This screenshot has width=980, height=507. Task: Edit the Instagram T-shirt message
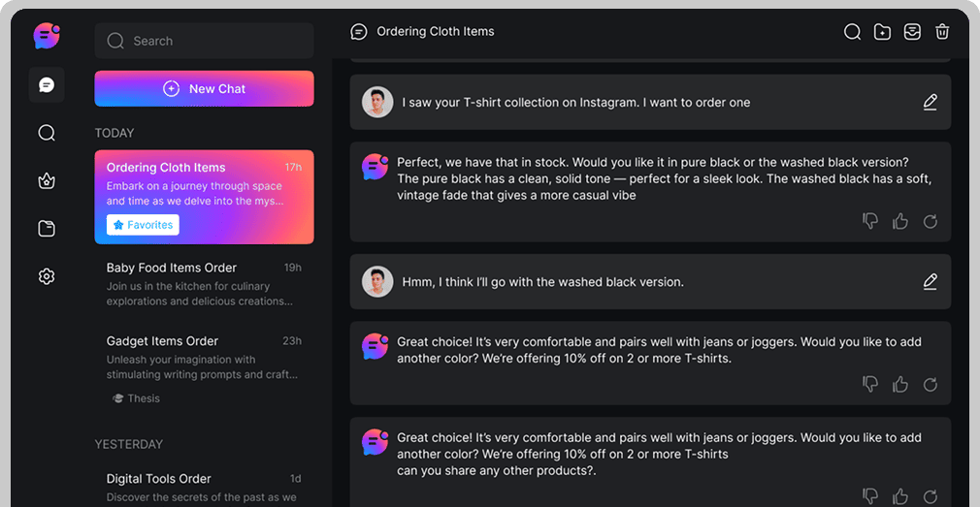pyautogui.click(x=930, y=102)
